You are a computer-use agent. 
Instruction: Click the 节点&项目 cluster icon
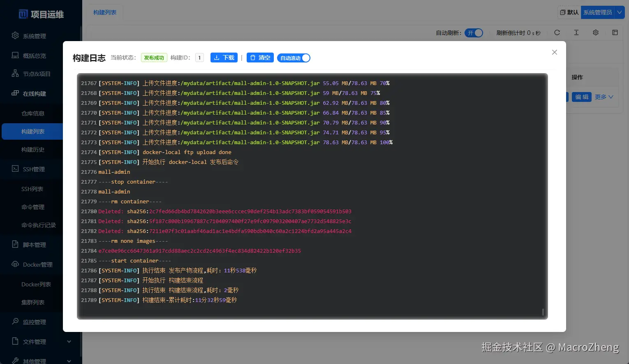(x=15, y=74)
